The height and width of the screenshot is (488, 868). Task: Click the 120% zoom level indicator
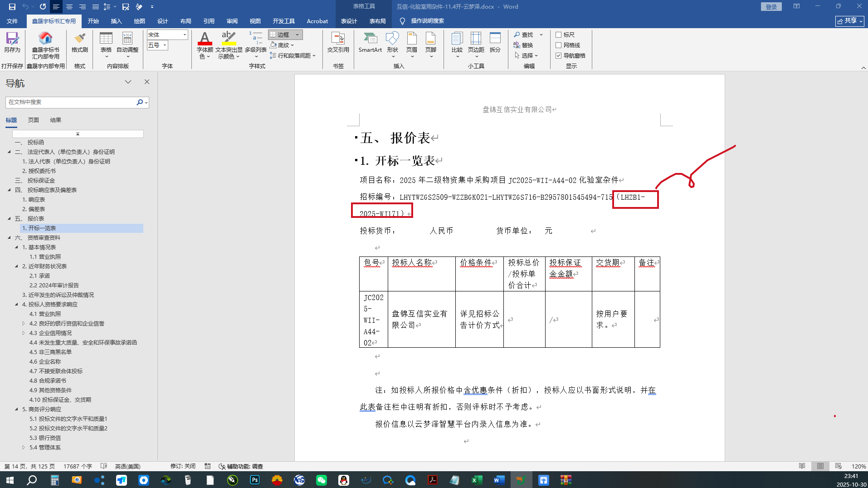pos(858,466)
